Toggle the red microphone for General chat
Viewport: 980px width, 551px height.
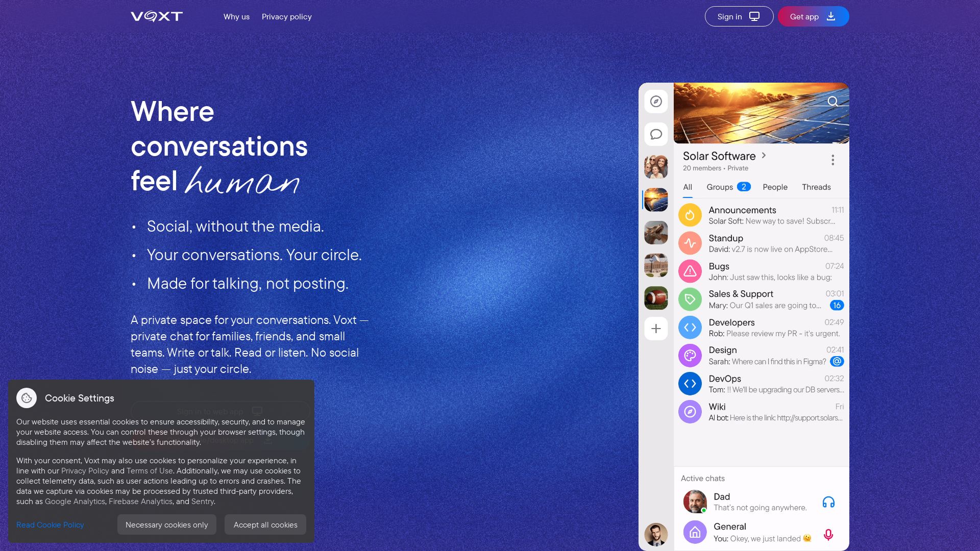coord(828,534)
